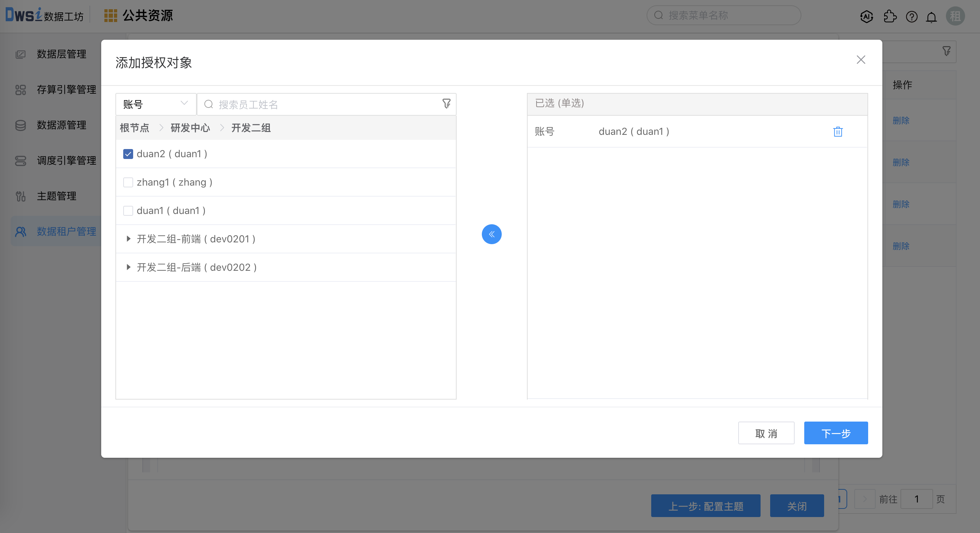Screen dimensions: 980x533
Task: Expand the 开发二组-前端 node
Action: pyautogui.click(x=128, y=239)
